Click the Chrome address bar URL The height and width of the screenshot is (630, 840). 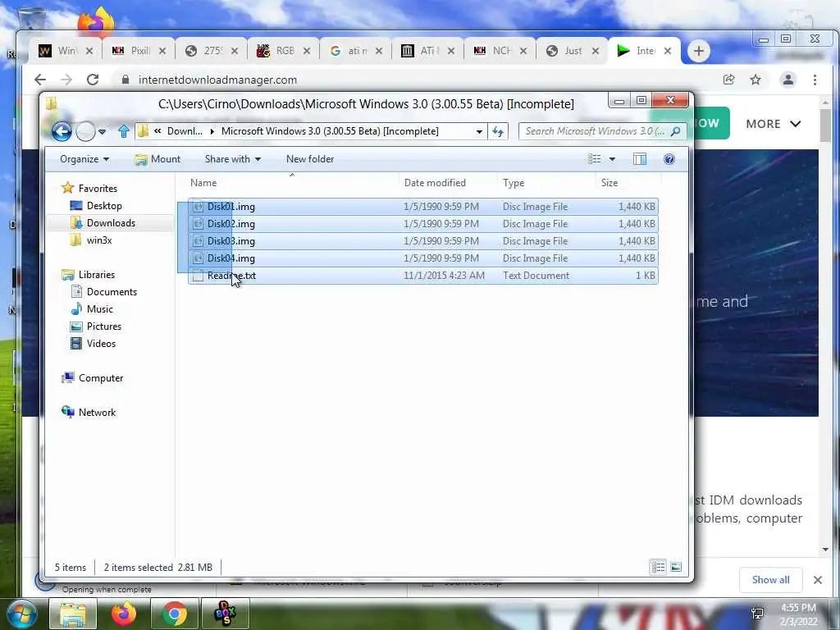pyautogui.click(x=217, y=80)
